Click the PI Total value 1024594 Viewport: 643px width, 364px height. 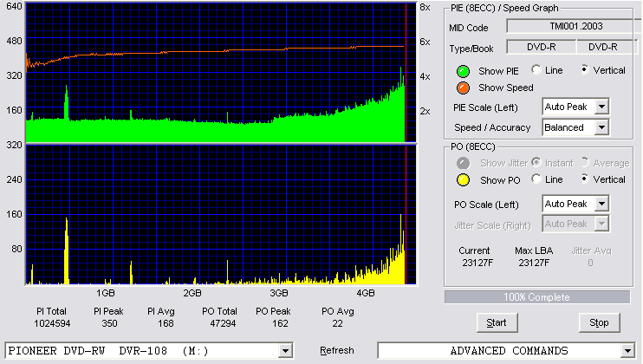52,324
